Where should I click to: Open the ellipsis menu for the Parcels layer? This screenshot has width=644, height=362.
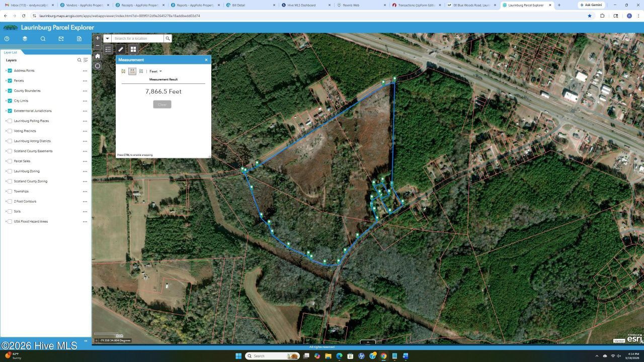(x=85, y=80)
